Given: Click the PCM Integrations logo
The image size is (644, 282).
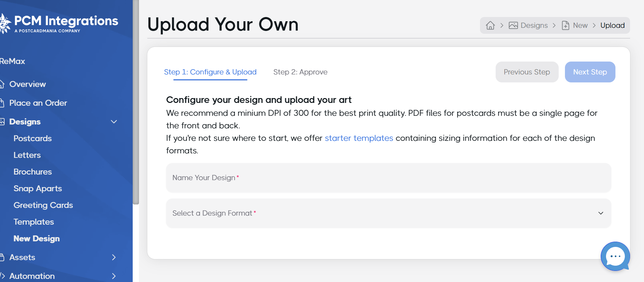Looking at the screenshot, I should click(x=59, y=24).
